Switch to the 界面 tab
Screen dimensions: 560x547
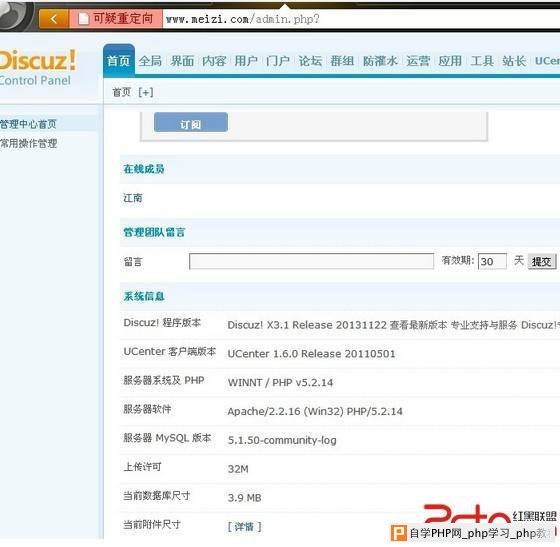pos(182,61)
